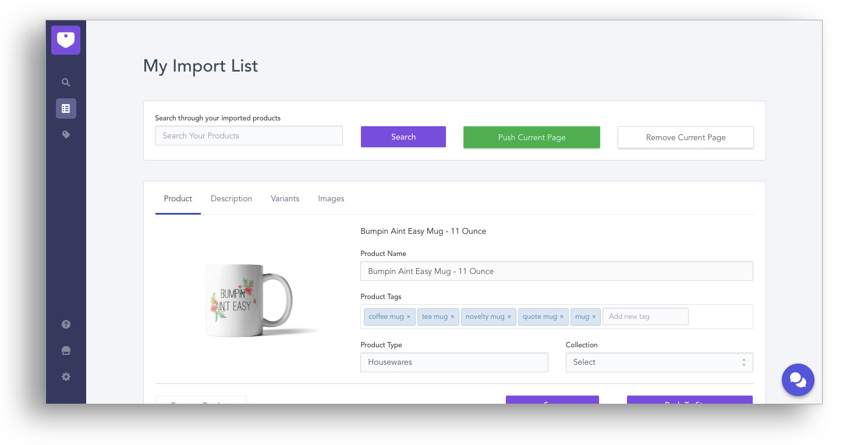Remove the 'coffee mug' tag

click(x=409, y=317)
